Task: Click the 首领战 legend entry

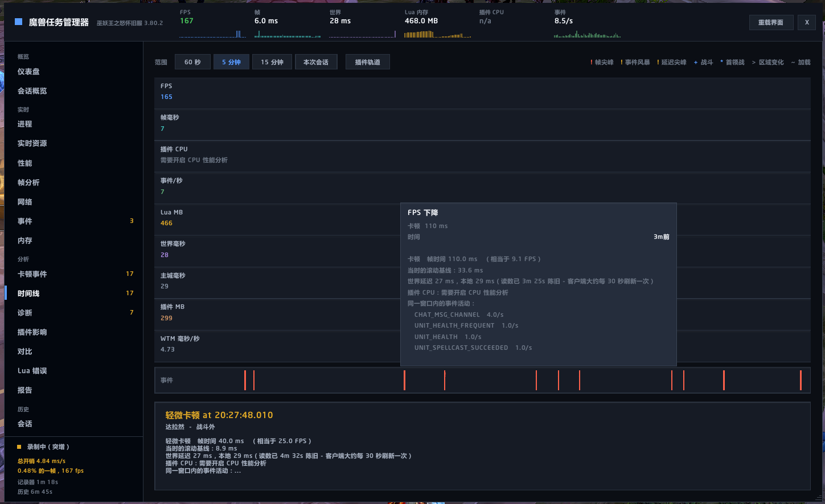Action: pos(732,63)
